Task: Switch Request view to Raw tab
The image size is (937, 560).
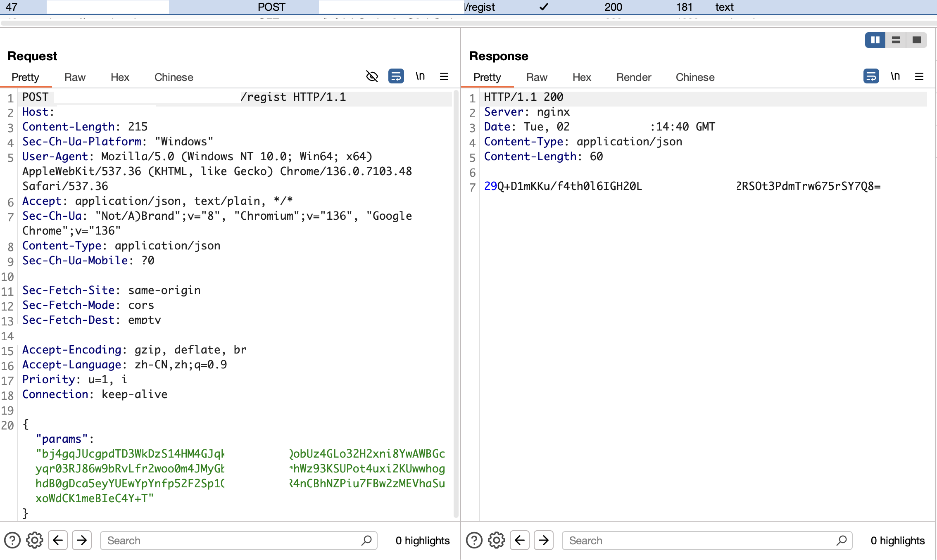Action: (75, 77)
